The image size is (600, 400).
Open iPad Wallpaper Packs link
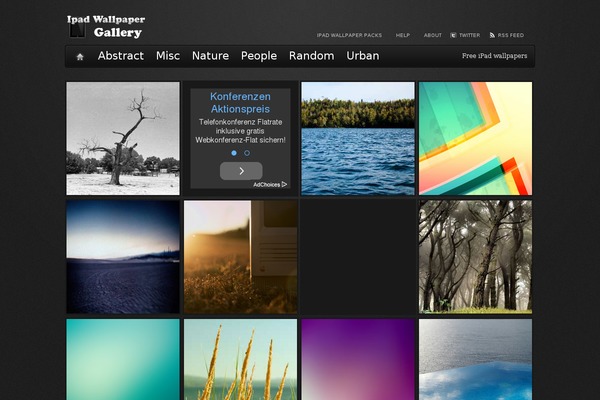349,35
